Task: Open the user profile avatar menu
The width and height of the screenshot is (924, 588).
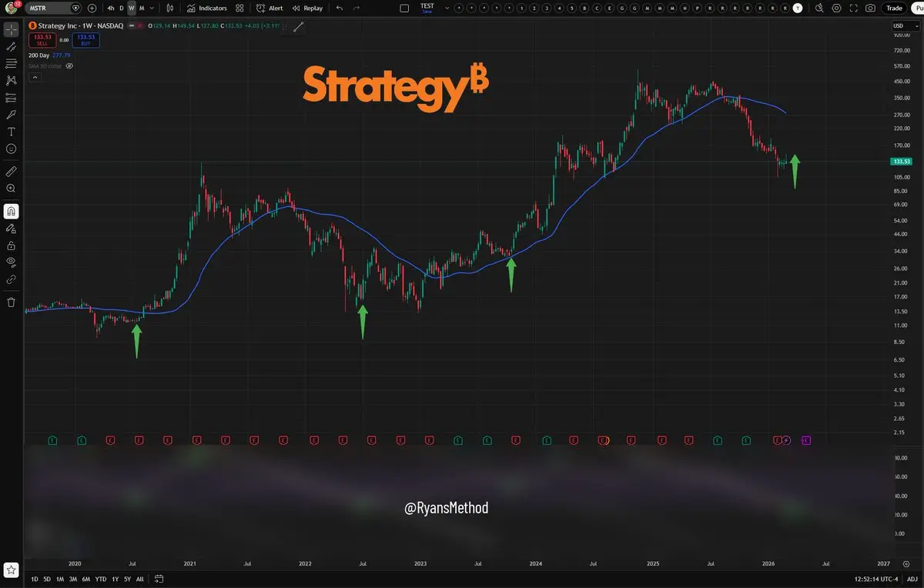Action: 12,8
